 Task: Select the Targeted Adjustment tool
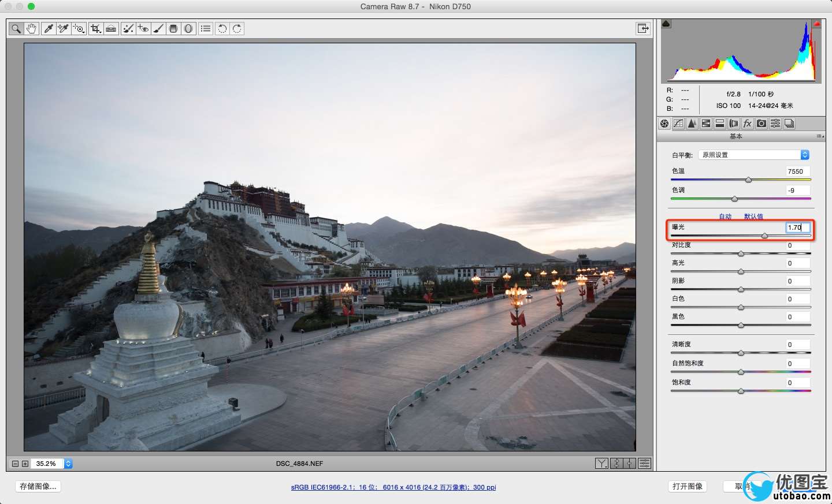79,28
